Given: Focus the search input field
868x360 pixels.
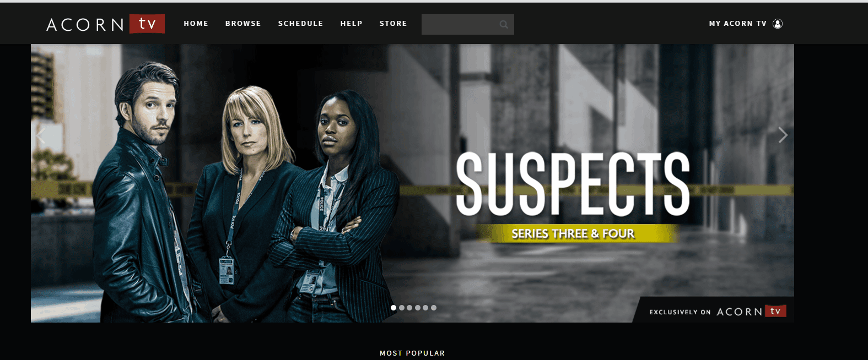Looking at the screenshot, I should (460, 24).
